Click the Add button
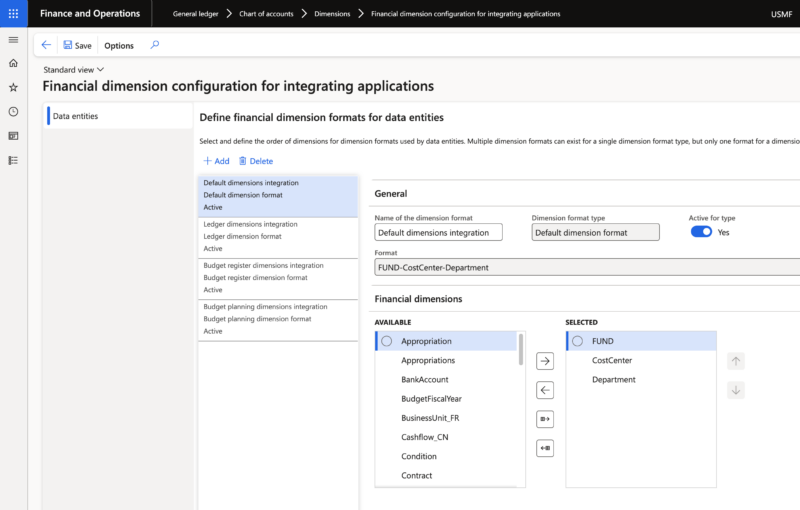The width and height of the screenshot is (800, 510). (x=216, y=161)
